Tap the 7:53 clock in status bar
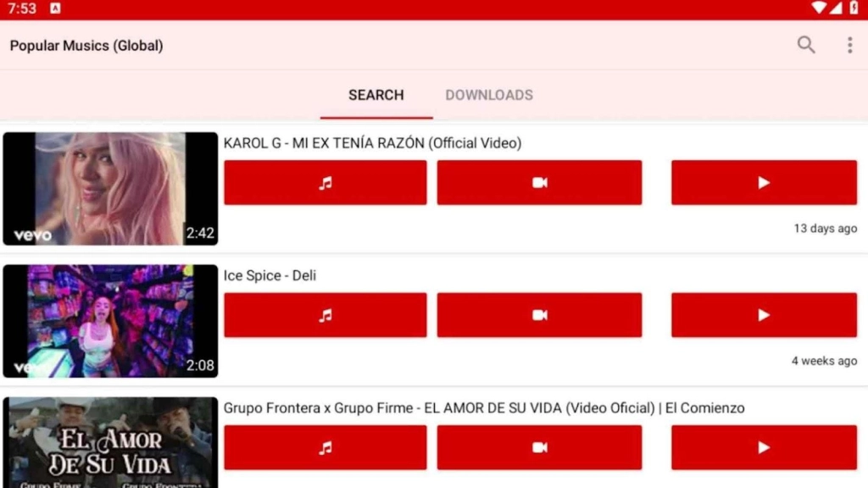The width and height of the screenshot is (868, 488). 21,8
